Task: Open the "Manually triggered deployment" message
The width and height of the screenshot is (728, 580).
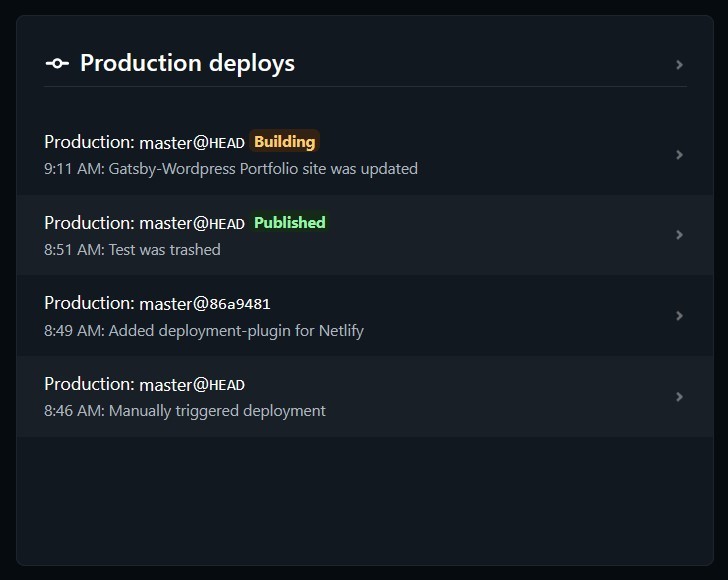Action: click(x=217, y=411)
